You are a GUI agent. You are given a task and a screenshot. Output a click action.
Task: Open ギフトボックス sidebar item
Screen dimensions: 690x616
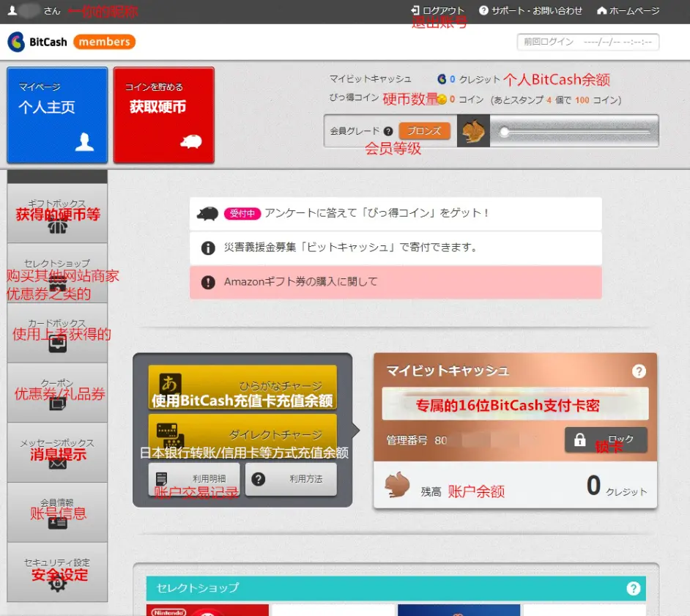pos(57,213)
